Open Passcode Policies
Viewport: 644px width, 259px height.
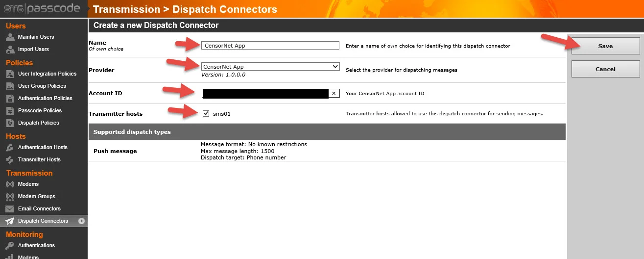click(40, 111)
